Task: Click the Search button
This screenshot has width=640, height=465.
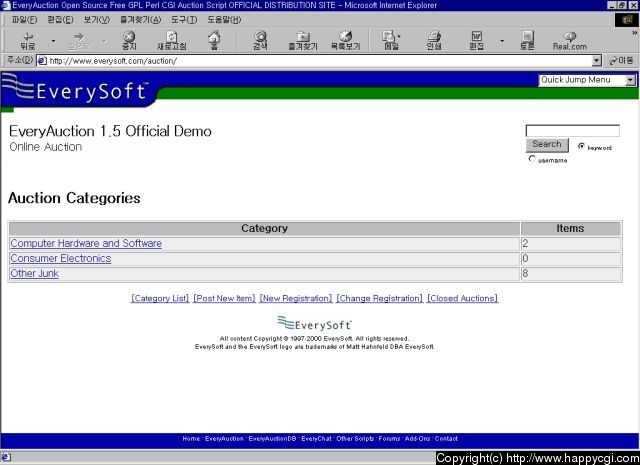Action: click(x=547, y=145)
